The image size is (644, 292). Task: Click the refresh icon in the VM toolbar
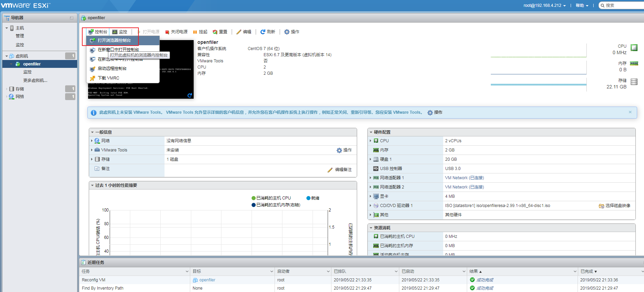coord(263,32)
